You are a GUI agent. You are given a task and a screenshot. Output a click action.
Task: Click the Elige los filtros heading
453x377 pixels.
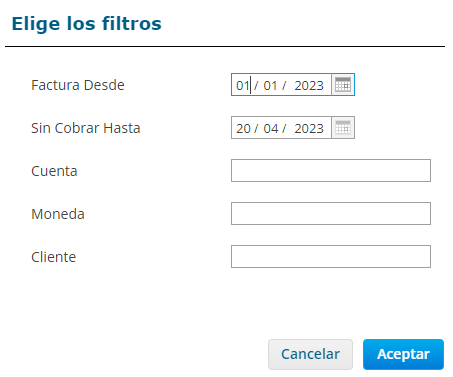pyautogui.click(x=87, y=24)
